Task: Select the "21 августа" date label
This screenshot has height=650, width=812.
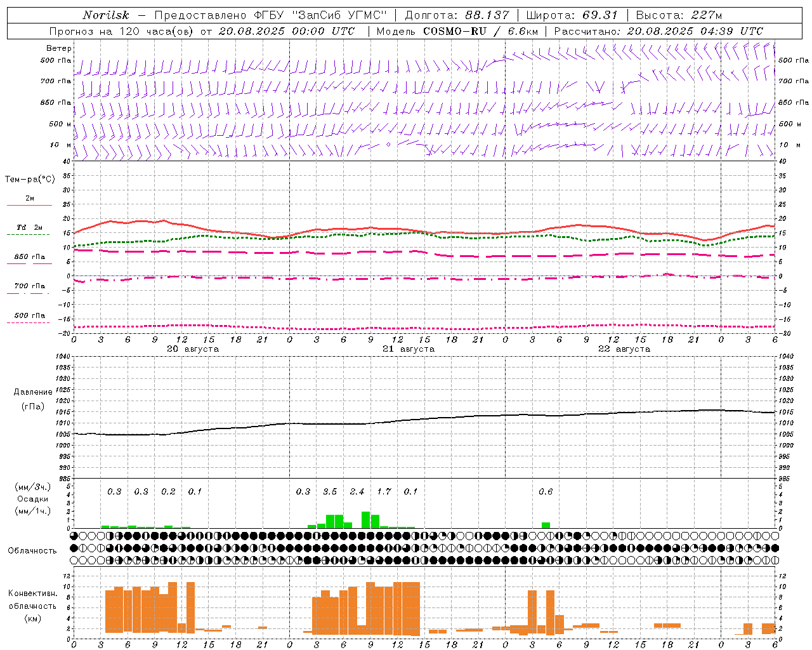Action: tap(409, 349)
